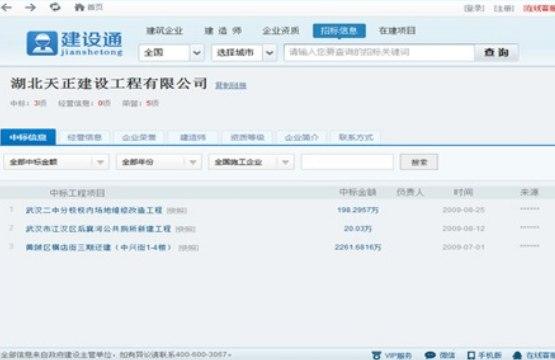Open the 中兴街1-4栋 project link
Image resolution: width=555 pixels, height=360 pixels.
coord(98,247)
